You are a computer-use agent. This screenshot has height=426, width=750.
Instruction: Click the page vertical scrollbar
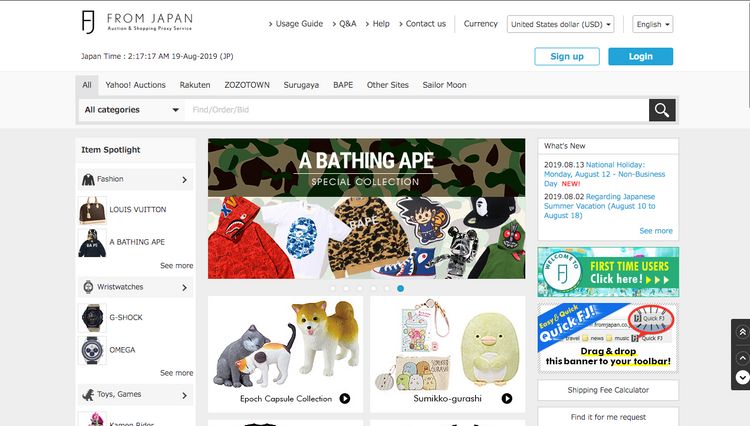point(748,53)
